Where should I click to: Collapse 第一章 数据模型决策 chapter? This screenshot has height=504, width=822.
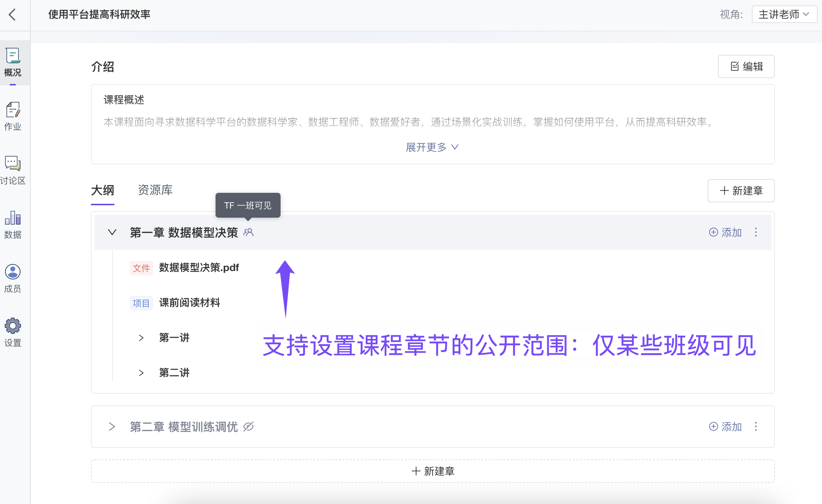112,232
